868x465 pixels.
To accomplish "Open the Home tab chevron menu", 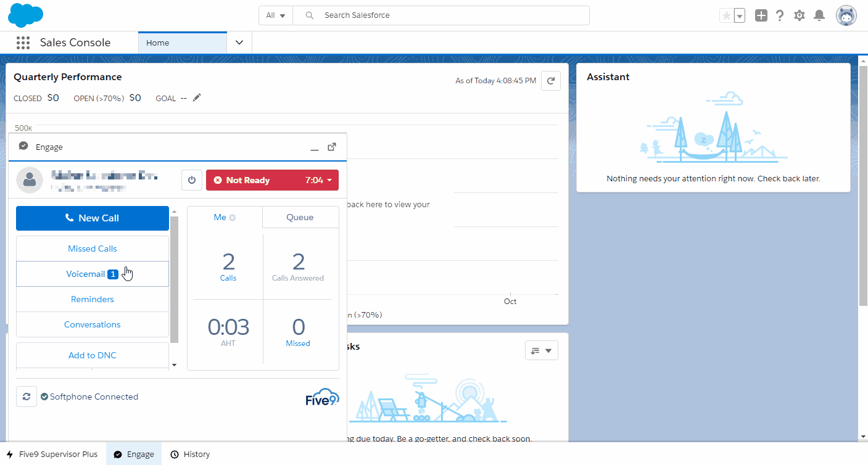I will (239, 43).
